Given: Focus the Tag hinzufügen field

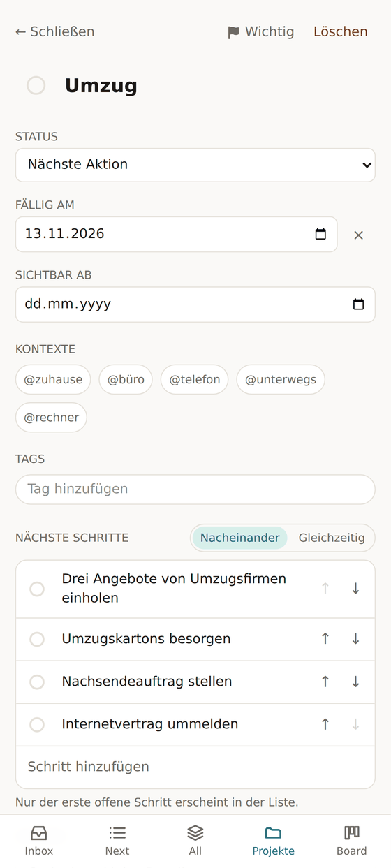Looking at the screenshot, I should pos(195,490).
